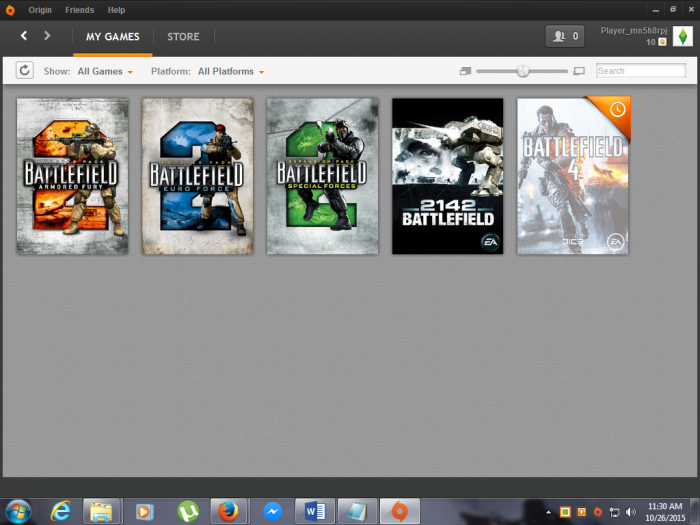Screen dimensions: 700x525
Task: Open Firefox from the taskbar
Action: pos(229,511)
